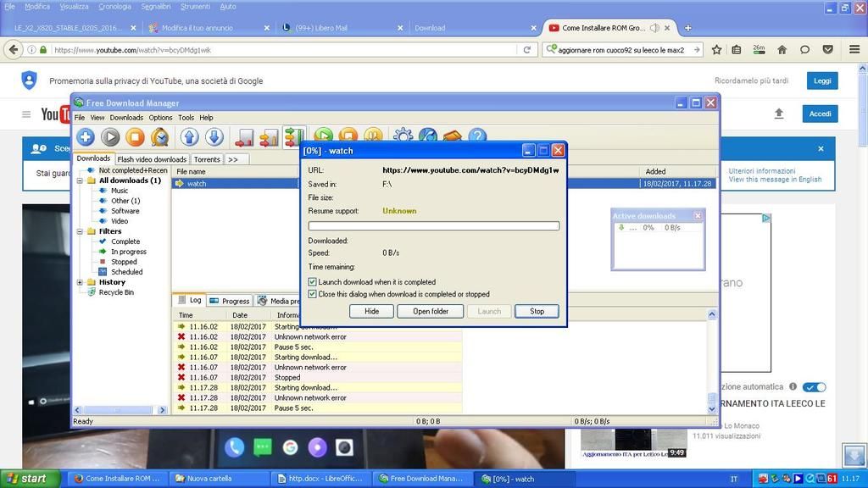Click the YouTube upload arrow icon
868x488 pixels.
[x=779, y=114]
